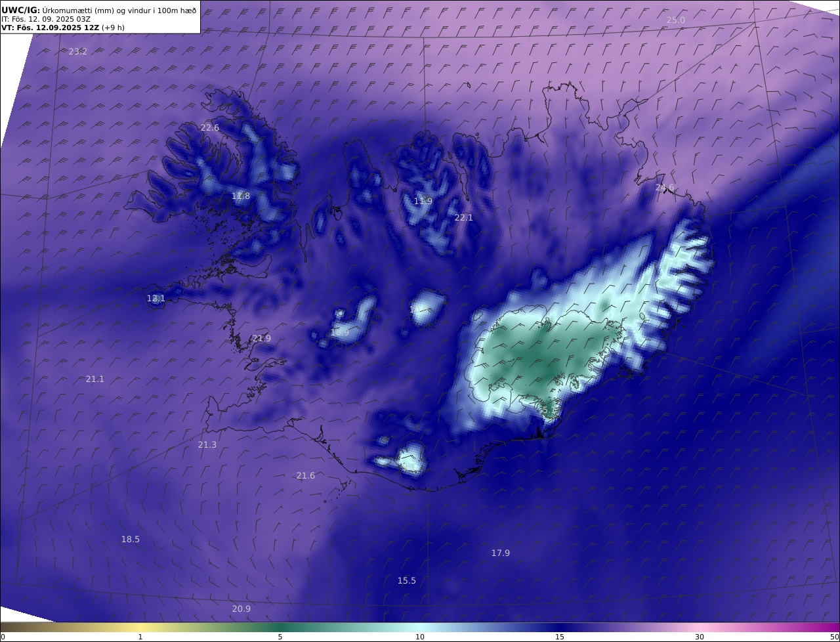Click the 21.3 value label
This screenshot has height=642, width=840.
207,444
